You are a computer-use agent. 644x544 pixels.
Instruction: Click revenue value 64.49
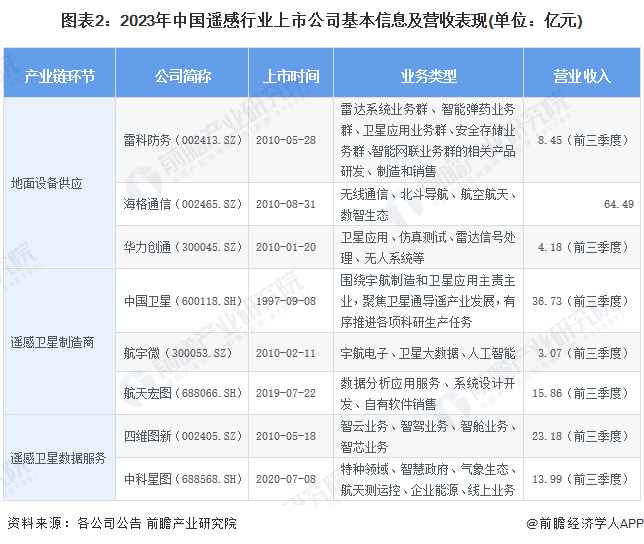619,204
